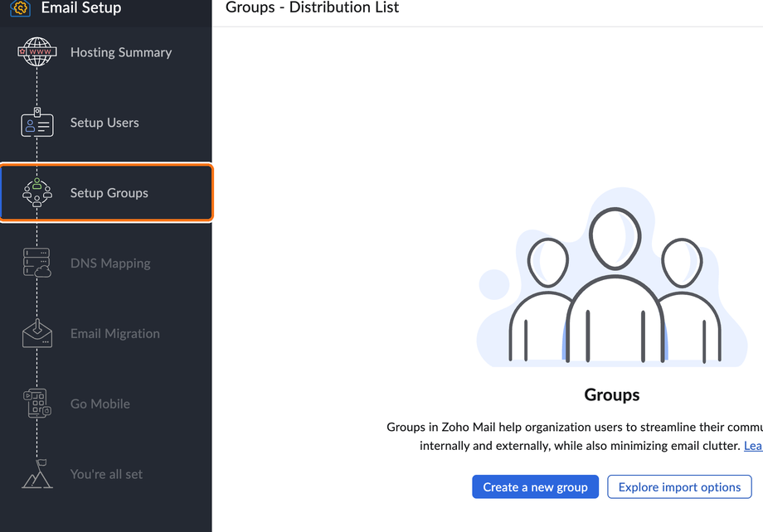Click the Setup Users ID badge icon
Viewport: 763px width, 532px height.
coord(37,123)
